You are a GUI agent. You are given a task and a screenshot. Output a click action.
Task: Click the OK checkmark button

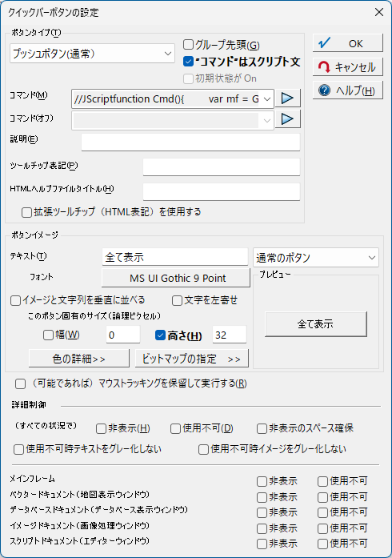(347, 43)
